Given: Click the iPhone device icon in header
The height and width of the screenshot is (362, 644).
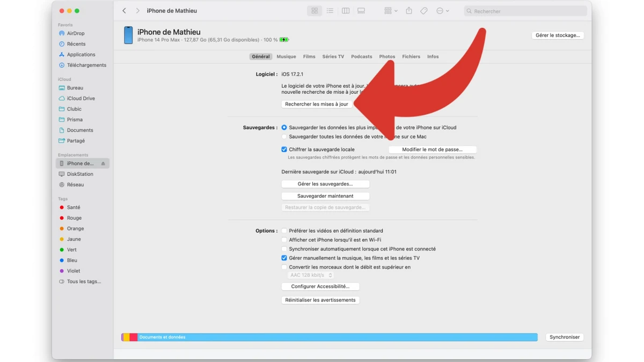Looking at the screenshot, I should point(128,35).
